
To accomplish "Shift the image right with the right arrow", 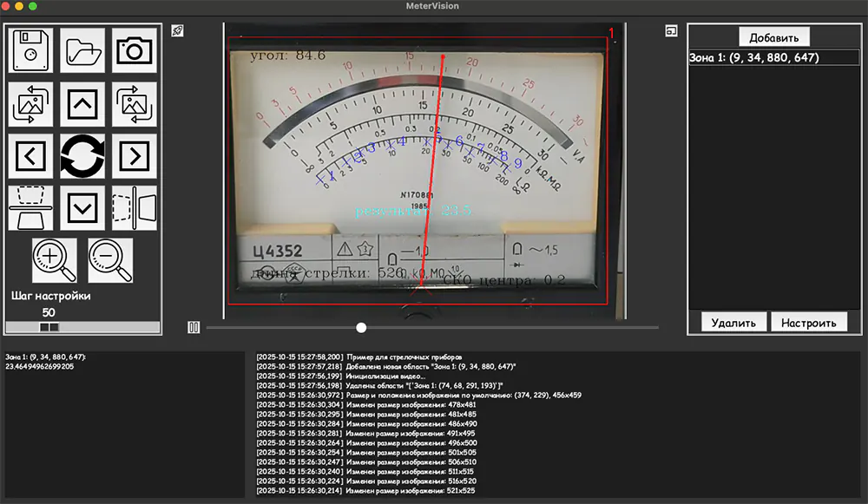I will [135, 156].
